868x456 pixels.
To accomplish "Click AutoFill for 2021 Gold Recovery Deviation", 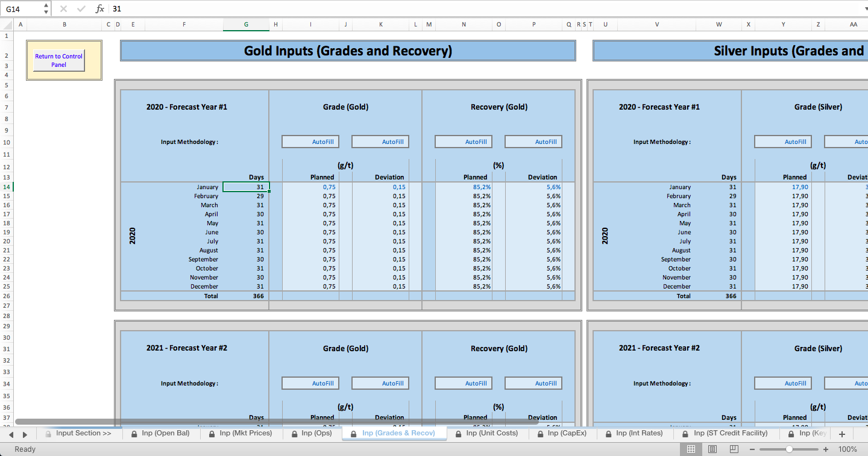I will pos(533,383).
